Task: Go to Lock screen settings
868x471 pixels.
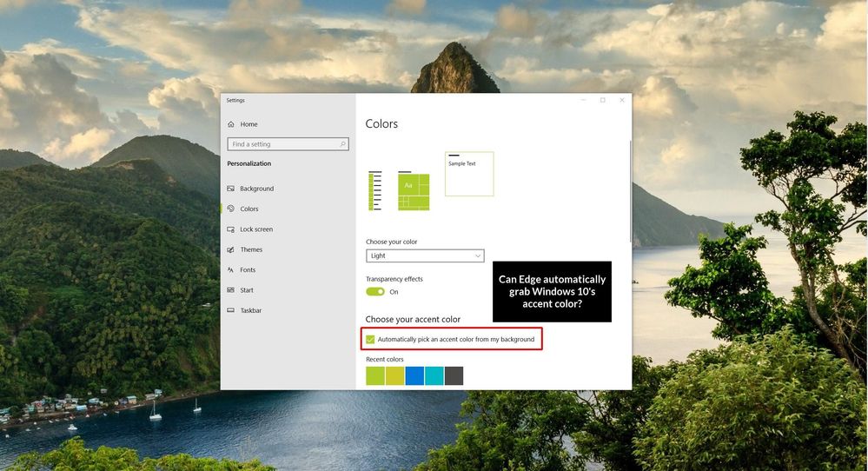Action: (256, 229)
